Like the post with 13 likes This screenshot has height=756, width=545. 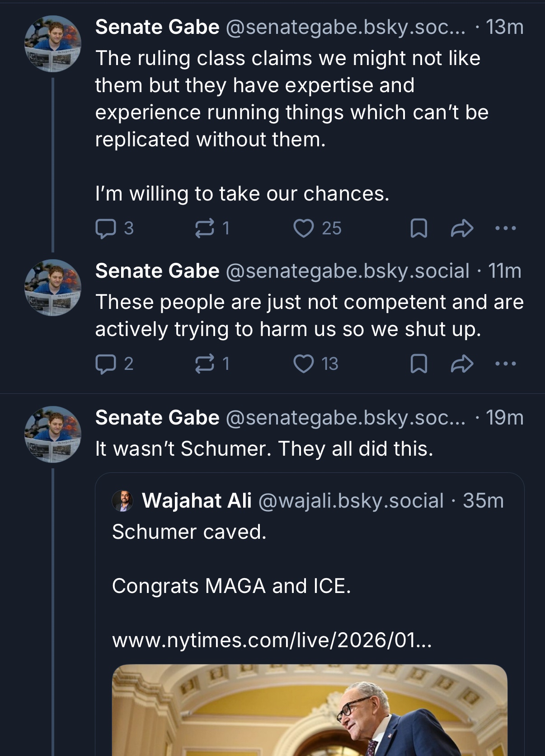click(x=304, y=364)
